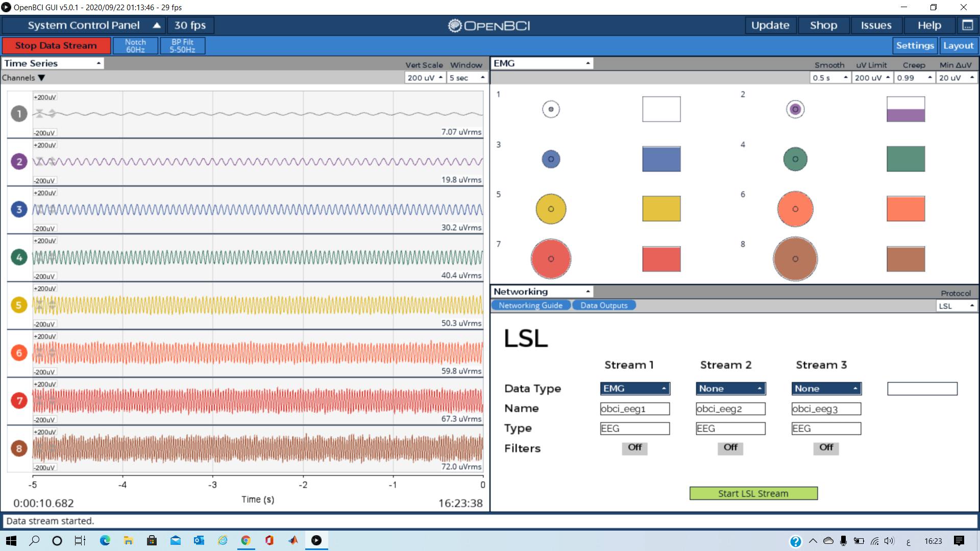The height and width of the screenshot is (551, 980).
Task: Click the 30 fps button
Action: point(190,25)
